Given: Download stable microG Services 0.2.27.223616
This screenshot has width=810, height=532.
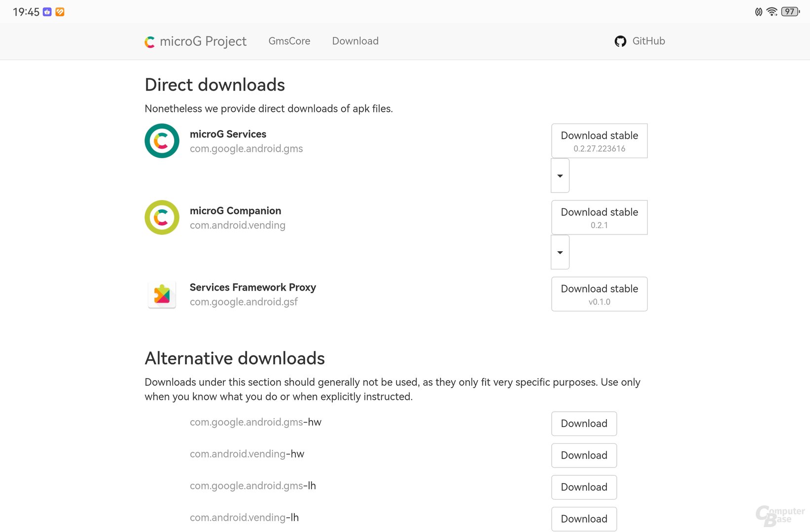Looking at the screenshot, I should pyautogui.click(x=599, y=141).
